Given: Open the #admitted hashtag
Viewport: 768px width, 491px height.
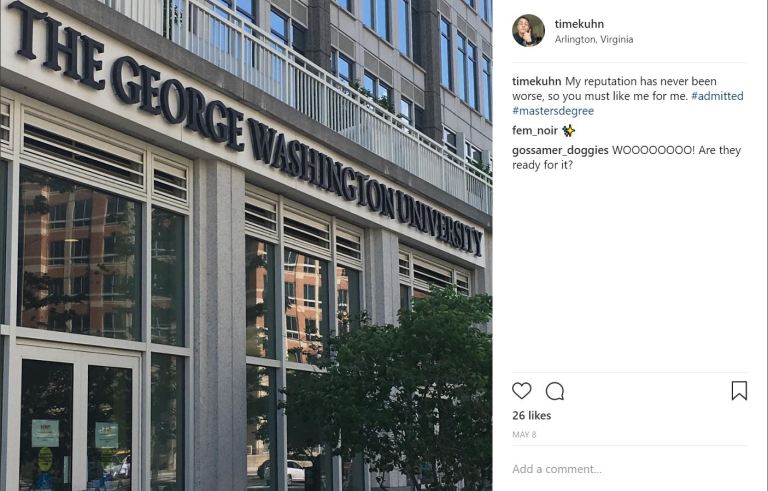Looking at the screenshot, I should pyautogui.click(x=717, y=96).
